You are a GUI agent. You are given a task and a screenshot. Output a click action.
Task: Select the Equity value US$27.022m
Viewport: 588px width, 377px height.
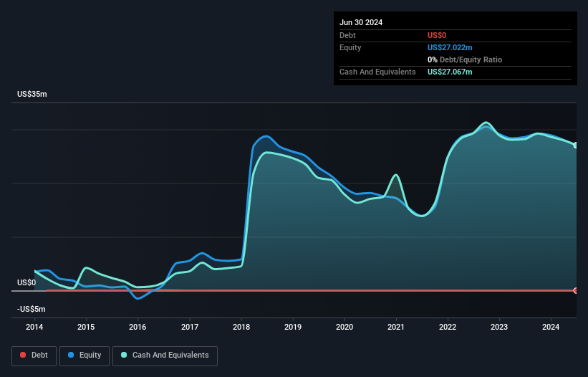coord(450,47)
